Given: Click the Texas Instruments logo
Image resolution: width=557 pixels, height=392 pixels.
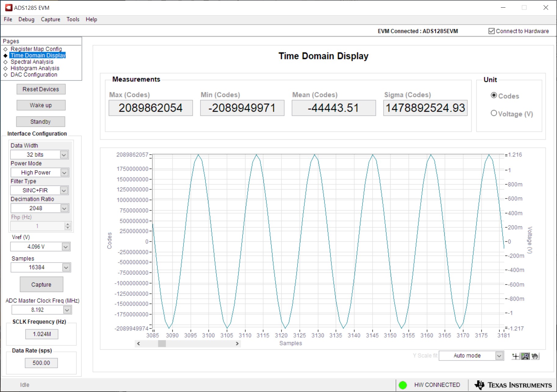Looking at the screenshot, I should [x=513, y=385].
